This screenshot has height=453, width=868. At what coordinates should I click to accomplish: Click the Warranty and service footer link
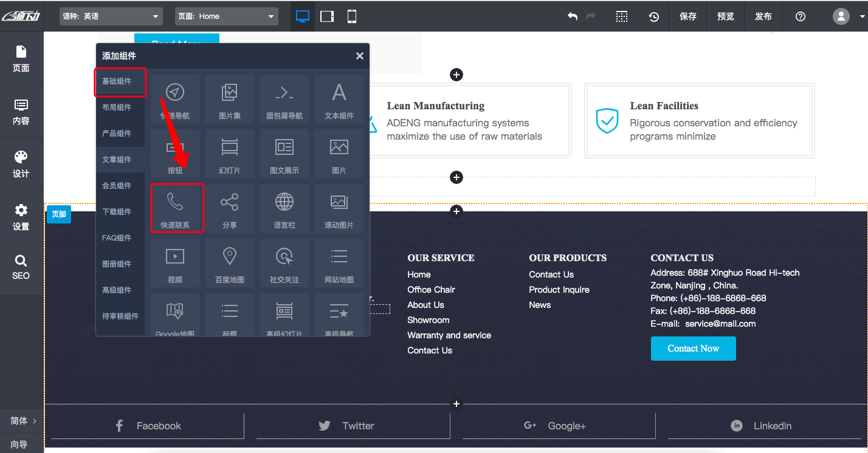point(449,335)
